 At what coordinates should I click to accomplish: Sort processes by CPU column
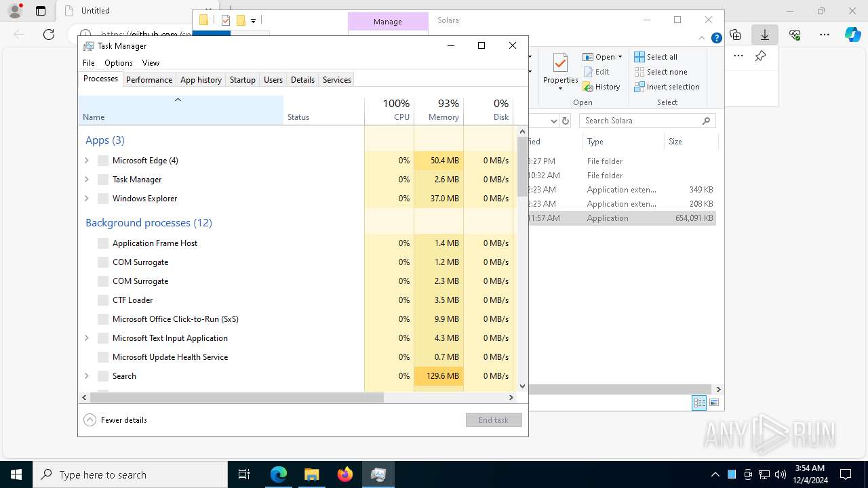pos(389,110)
